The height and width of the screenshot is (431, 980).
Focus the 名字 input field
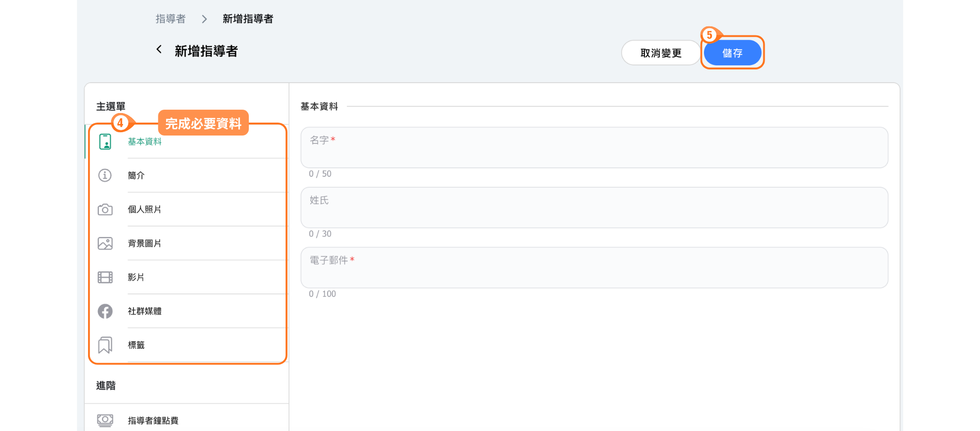(594, 148)
